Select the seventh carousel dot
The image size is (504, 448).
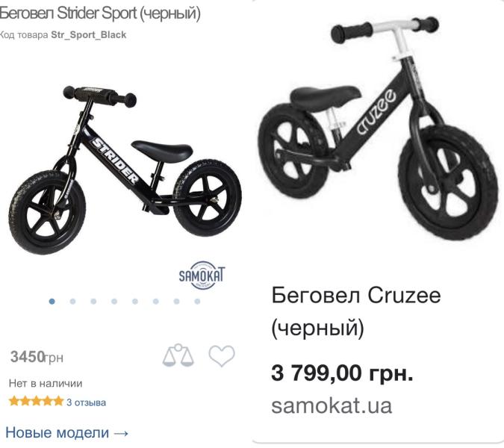[x=176, y=302]
